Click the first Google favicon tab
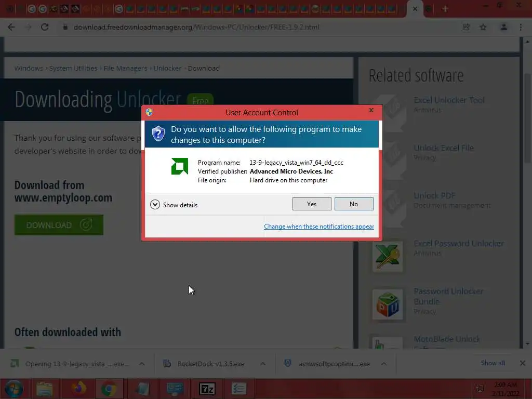 tap(32, 9)
